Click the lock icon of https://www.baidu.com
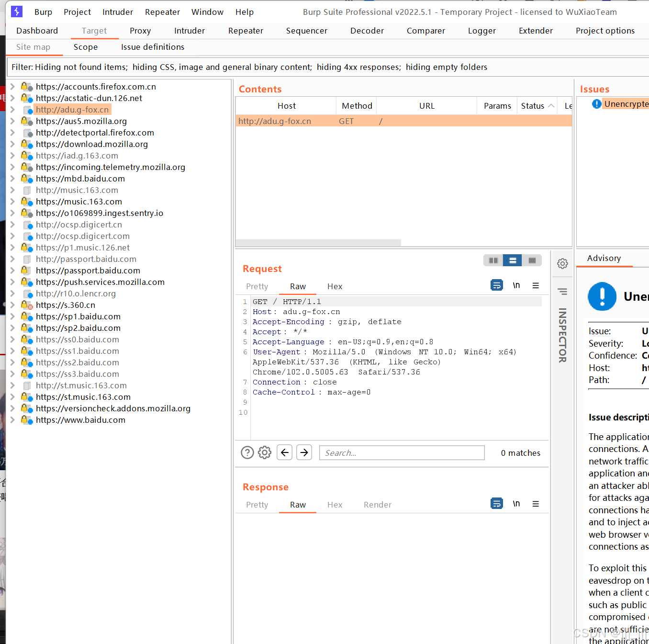 pos(27,420)
